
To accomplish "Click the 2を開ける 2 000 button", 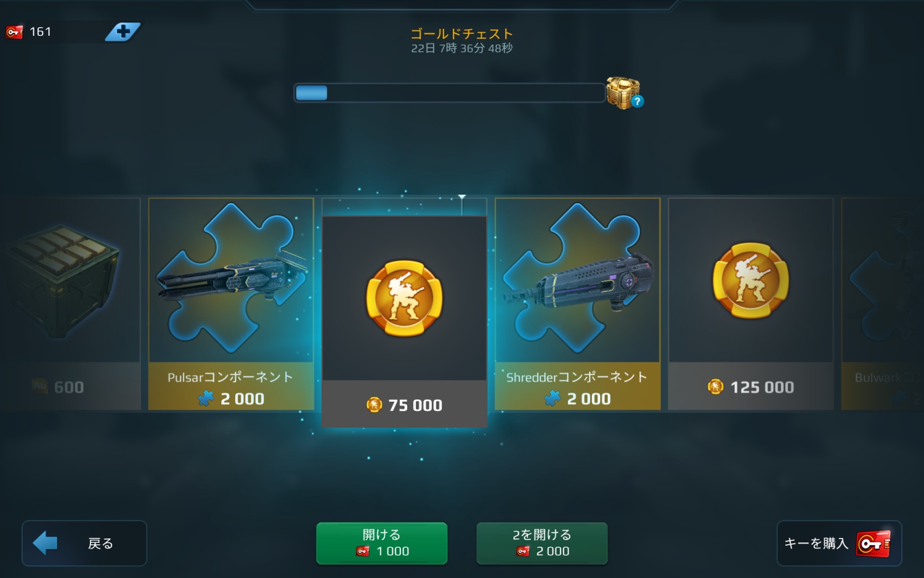I will pos(542,543).
